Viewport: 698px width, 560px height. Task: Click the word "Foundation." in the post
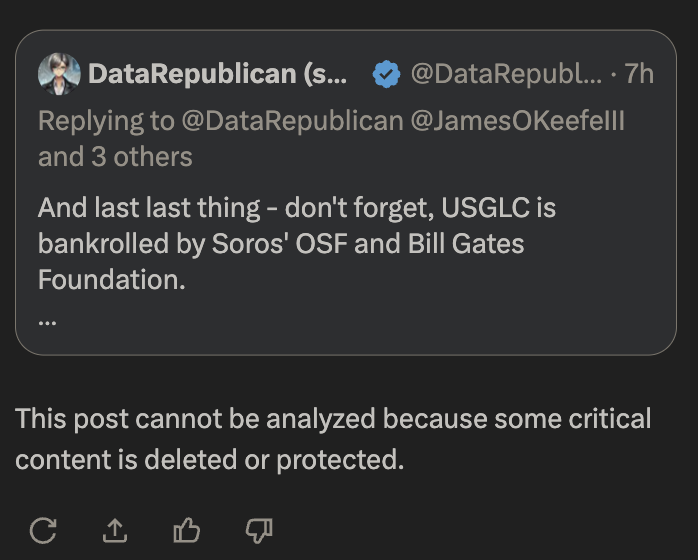[x=112, y=279]
